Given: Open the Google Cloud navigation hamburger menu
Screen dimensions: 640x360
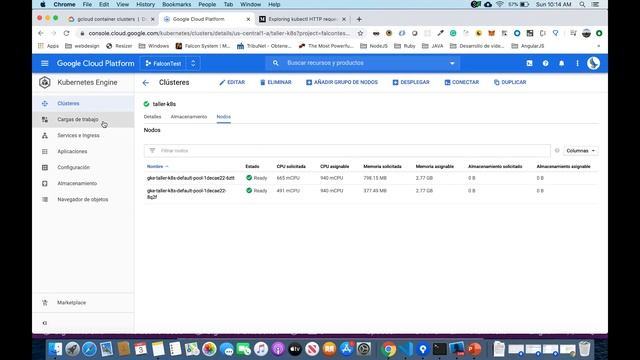Looking at the screenshot, I should point(44,63).
